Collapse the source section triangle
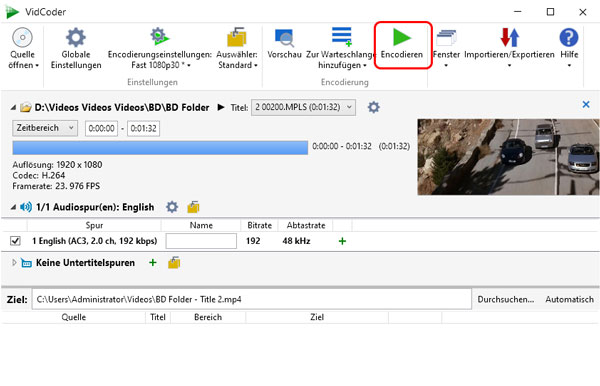600x386 pixels. point(13,107)
